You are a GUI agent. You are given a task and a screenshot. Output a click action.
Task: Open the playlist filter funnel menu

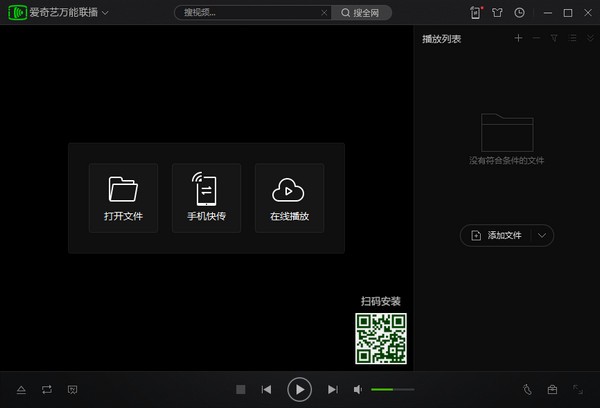click(554, 38)
